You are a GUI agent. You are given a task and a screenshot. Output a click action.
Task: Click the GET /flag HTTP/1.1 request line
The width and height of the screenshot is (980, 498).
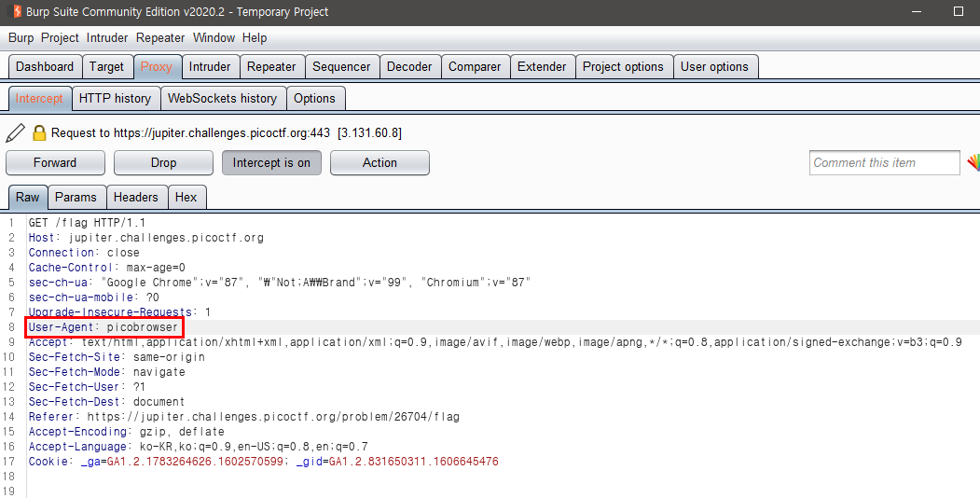(x=87, y=223)
